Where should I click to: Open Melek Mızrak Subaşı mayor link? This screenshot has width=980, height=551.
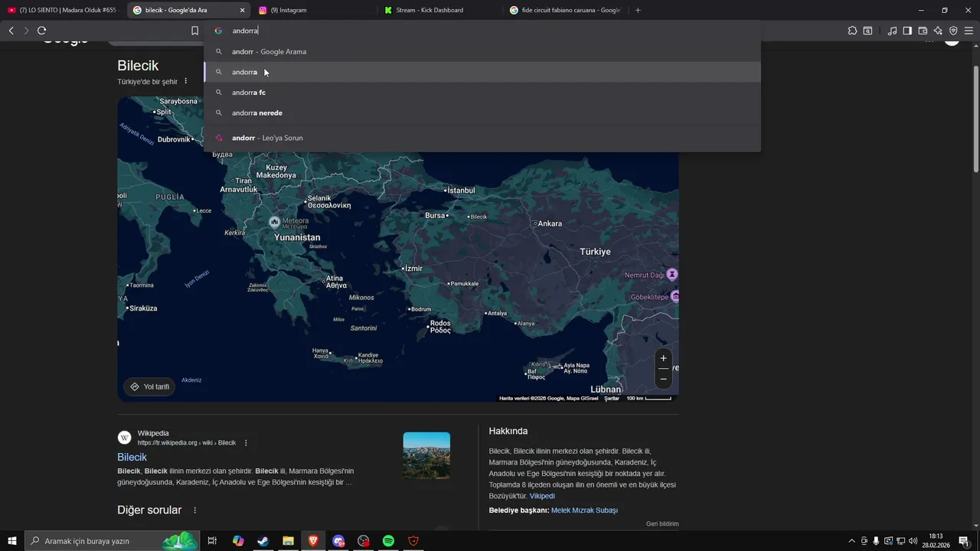click(x=584, y=510)
